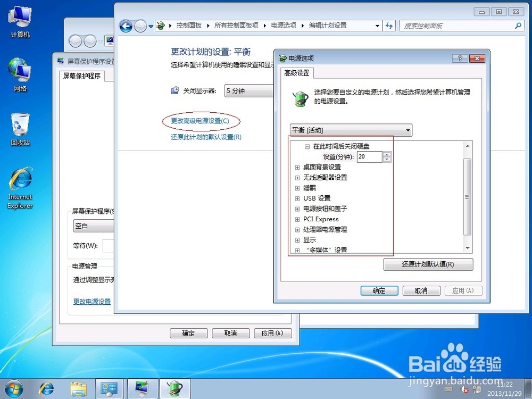Screen dimensions: 532x399
Task: Click 还原此计划的默认设置(R) link
Action: (206, 137)
